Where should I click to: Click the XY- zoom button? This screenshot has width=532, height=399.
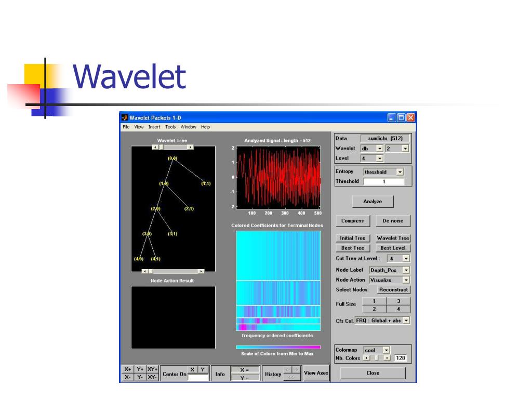[x=152, y=377]
